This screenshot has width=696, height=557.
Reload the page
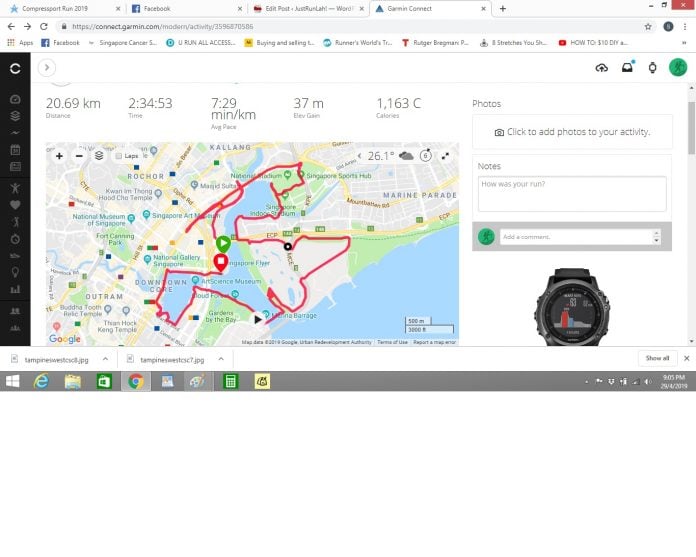click(44, 27)
